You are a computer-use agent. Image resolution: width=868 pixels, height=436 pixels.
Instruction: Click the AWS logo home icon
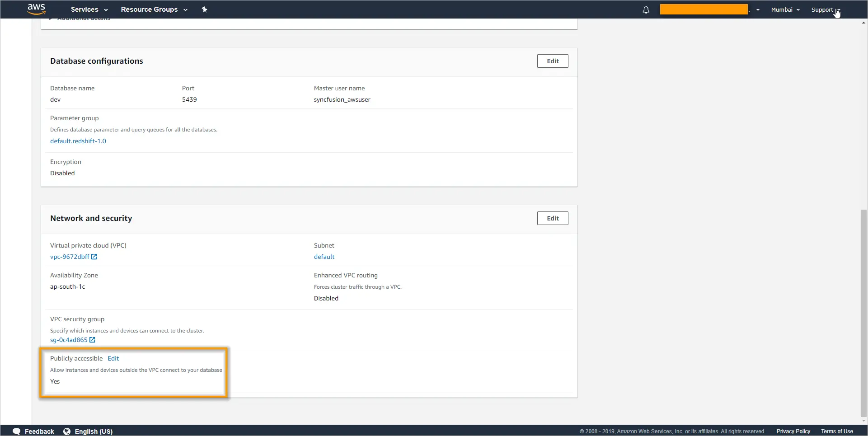tap(36, 9)
